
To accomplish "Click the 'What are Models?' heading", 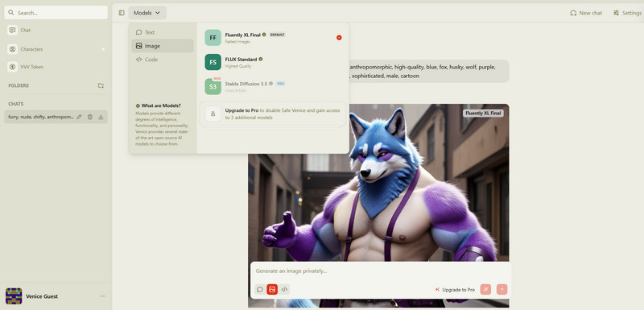I will (x=160, y=105).
